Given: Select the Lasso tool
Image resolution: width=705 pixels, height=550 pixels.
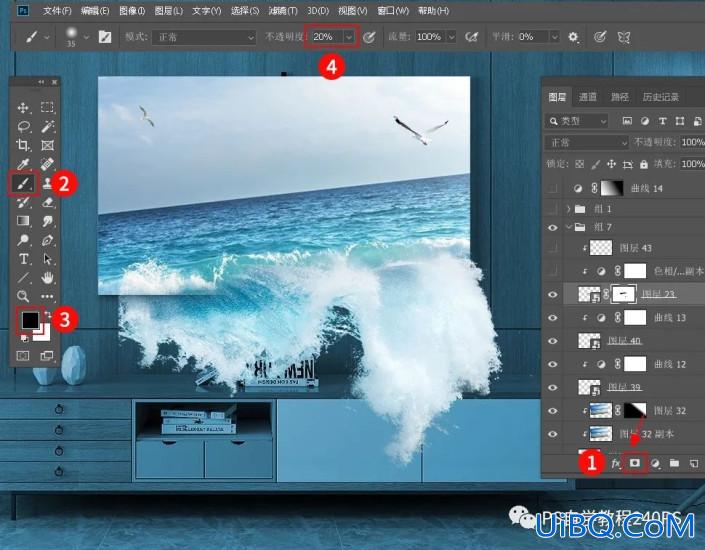Looking at the screenshot, I should click(23, 126).
